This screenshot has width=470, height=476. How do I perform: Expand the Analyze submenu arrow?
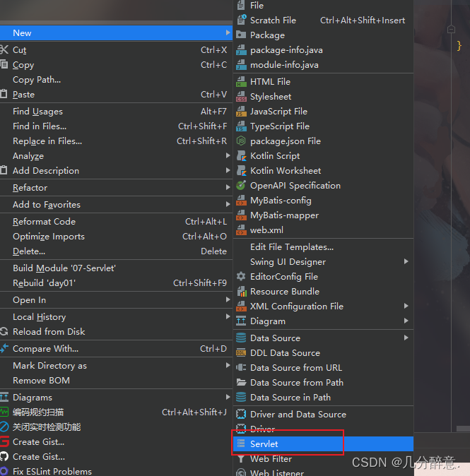[228, 155]
